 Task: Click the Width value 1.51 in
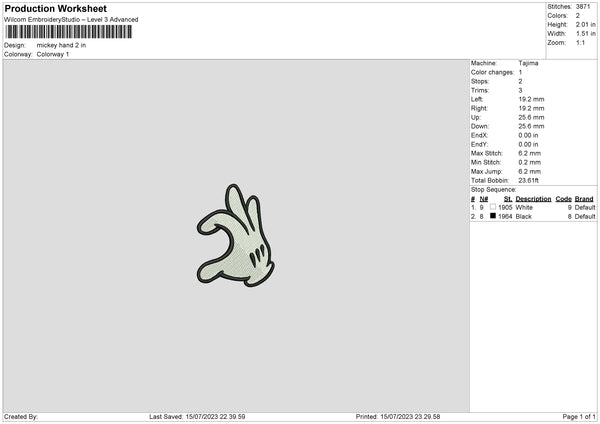pyautogui.click(x=585, y=34)
